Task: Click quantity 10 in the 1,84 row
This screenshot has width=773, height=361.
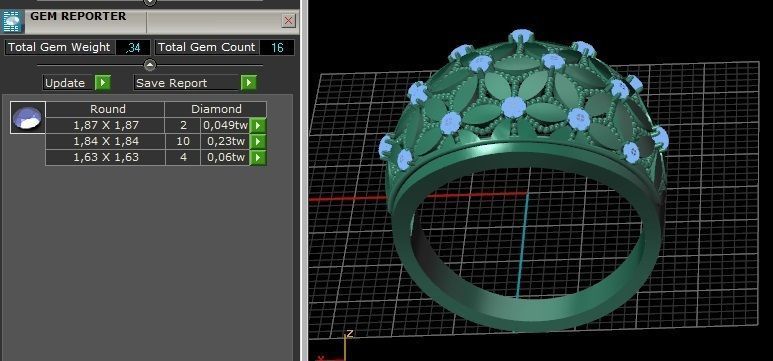Action: point(183,142)
